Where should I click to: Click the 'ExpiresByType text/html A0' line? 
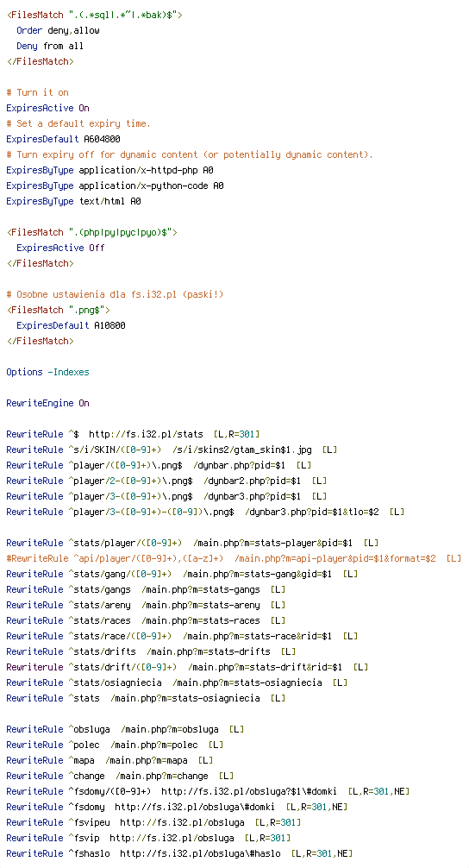click(x=73, y=201)
